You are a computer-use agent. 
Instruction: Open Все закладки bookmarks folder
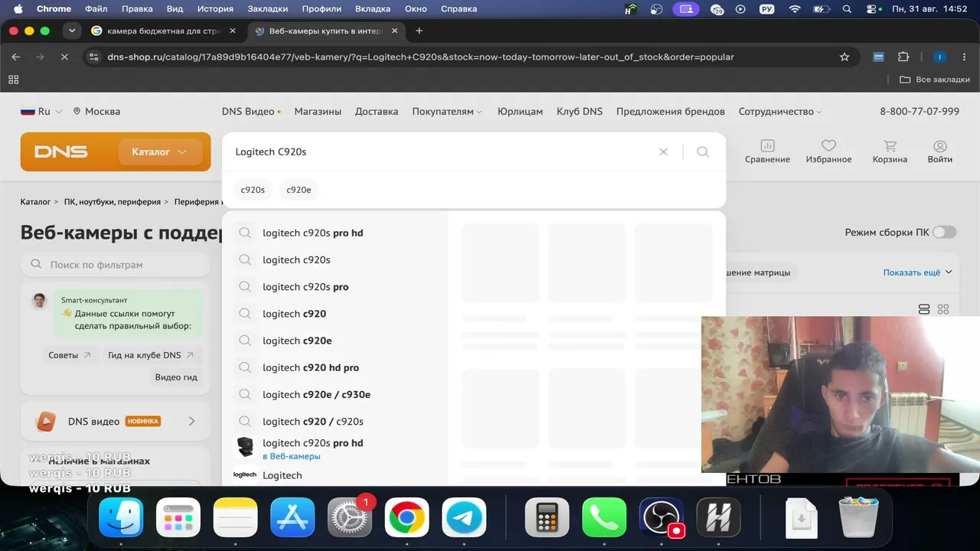(x=934, y=80)
